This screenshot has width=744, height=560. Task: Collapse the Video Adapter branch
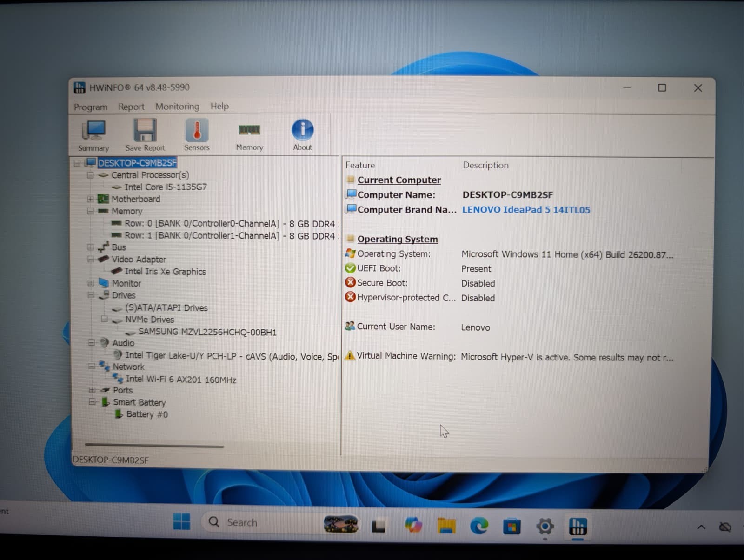91,259
